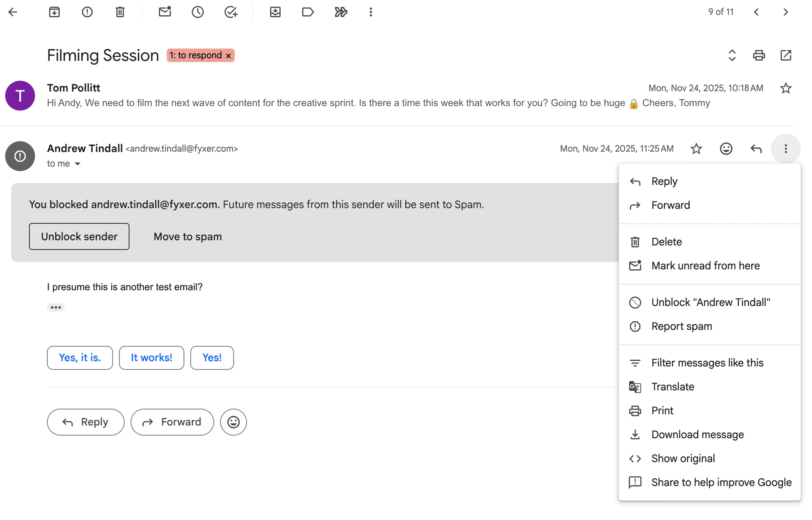Screen dimensions: 812x520
Task: Click Andrew Tindall's gray blocked avatar
Action: (20, 156)
